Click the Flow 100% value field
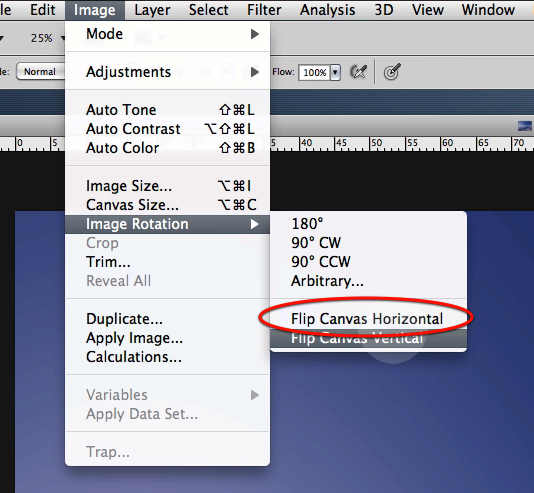The image size is (534, 493). [x=314, y=73]
